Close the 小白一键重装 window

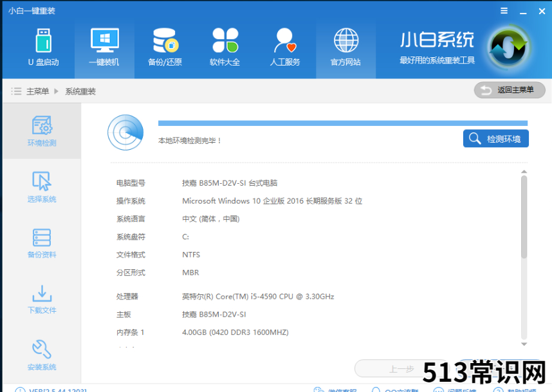(542, 12)
